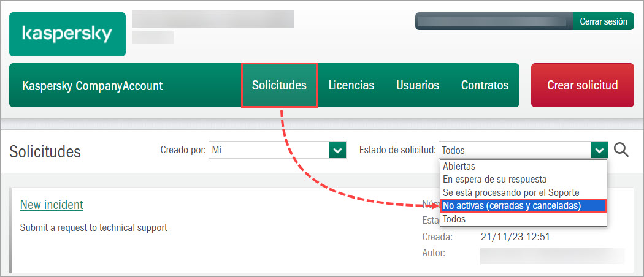Click the Creada: label
The height and width of the screenshot is (277, 644).
pyautogui.click(x=437, y=237)
